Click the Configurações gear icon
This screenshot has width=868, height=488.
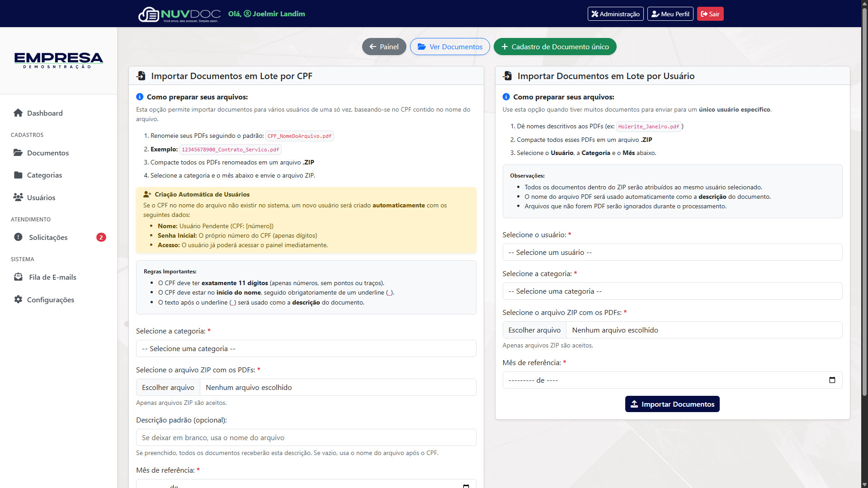(18, 300)
